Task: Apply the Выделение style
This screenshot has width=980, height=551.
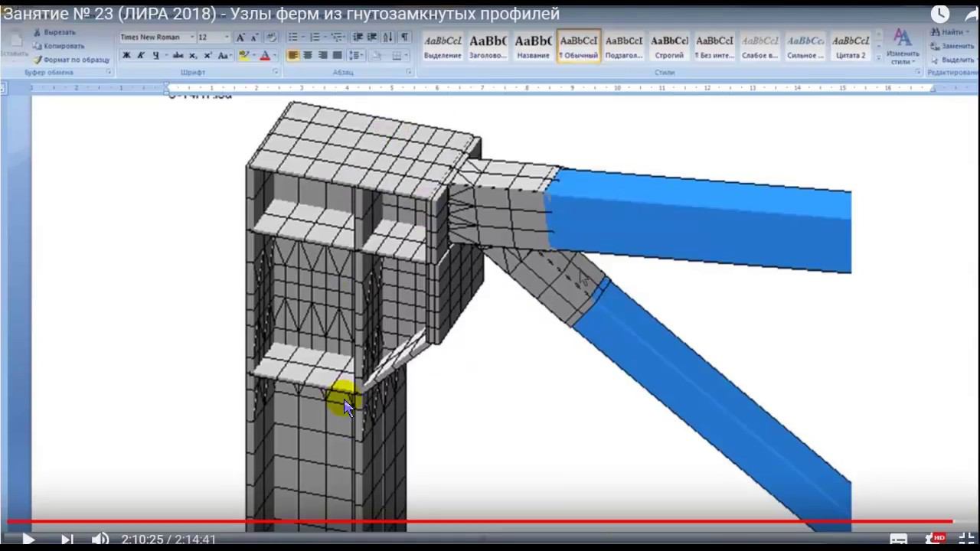Action: pyautogui.click(x=443, y=47)
